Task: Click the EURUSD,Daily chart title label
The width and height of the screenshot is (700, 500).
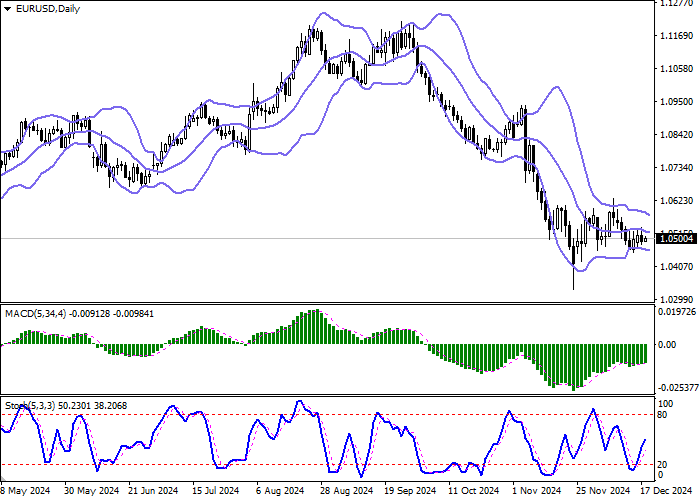Action: point(47,9)
